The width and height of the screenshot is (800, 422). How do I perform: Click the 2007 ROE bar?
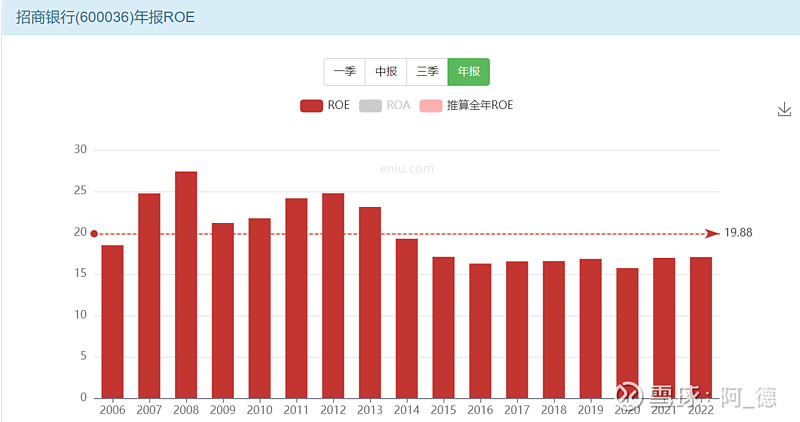[149, 295]
